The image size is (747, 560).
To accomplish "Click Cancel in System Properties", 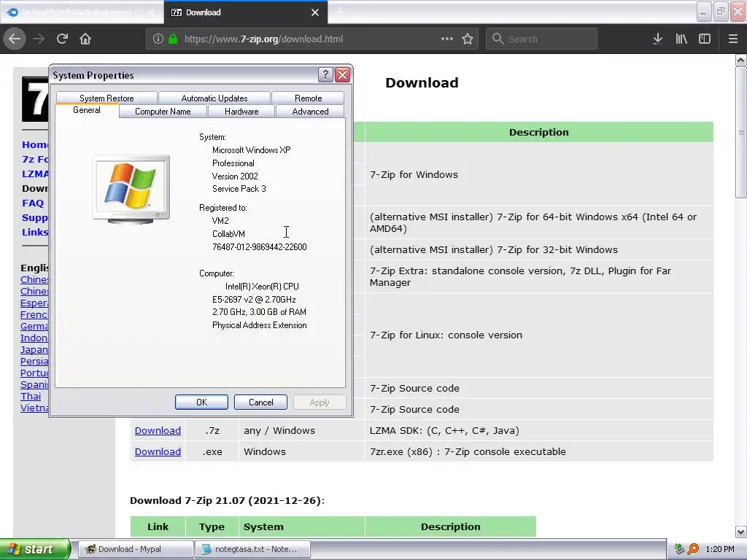I will [260, 402].
